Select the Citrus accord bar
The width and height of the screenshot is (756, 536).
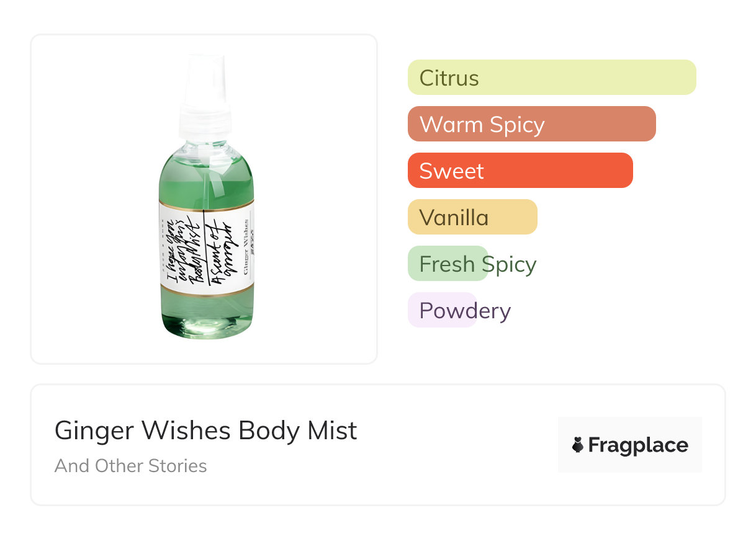point(551,78)
